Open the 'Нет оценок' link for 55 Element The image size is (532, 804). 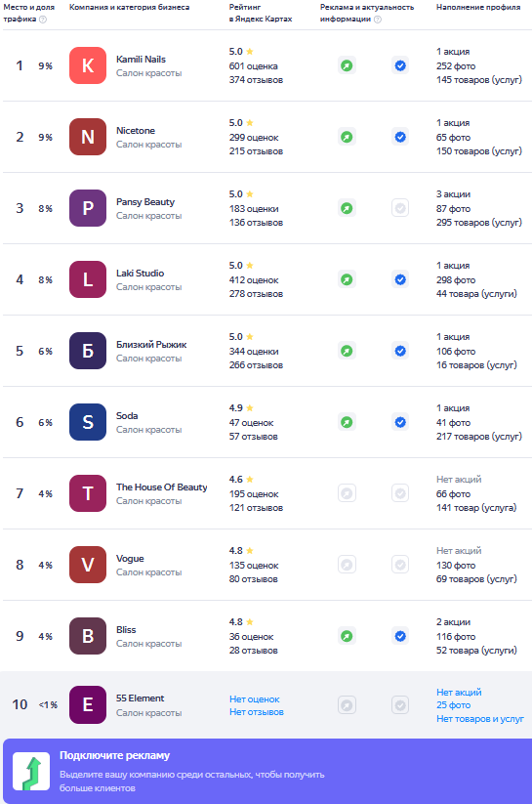pos(255,698)
